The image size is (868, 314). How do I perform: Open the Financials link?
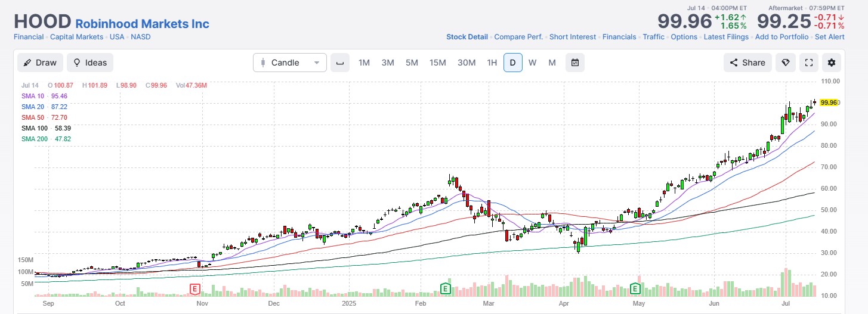(x=619, y=37)
